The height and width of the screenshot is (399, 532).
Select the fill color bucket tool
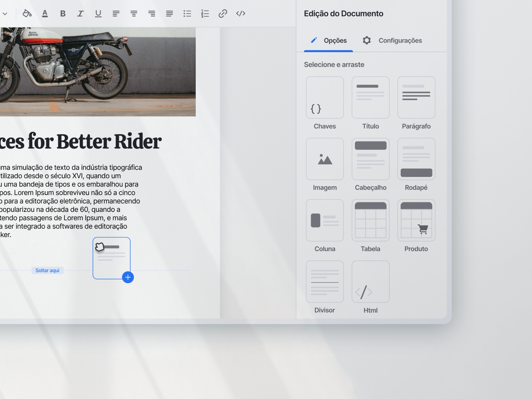pos(27,13)
